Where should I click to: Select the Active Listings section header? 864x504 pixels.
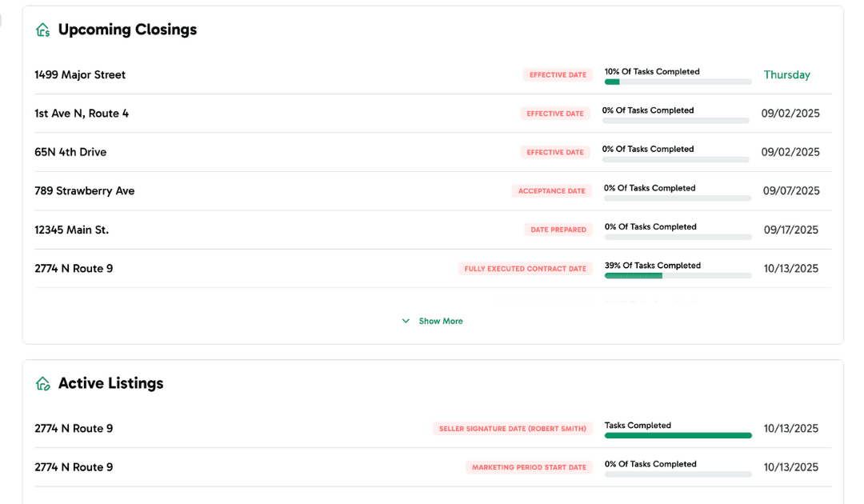110,383
